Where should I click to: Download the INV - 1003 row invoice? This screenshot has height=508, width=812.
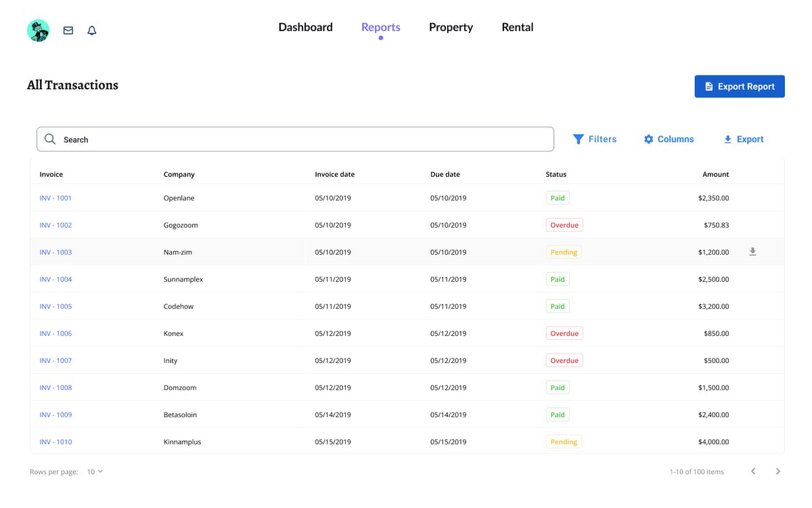pyautogui.click(x=752, y=252)
